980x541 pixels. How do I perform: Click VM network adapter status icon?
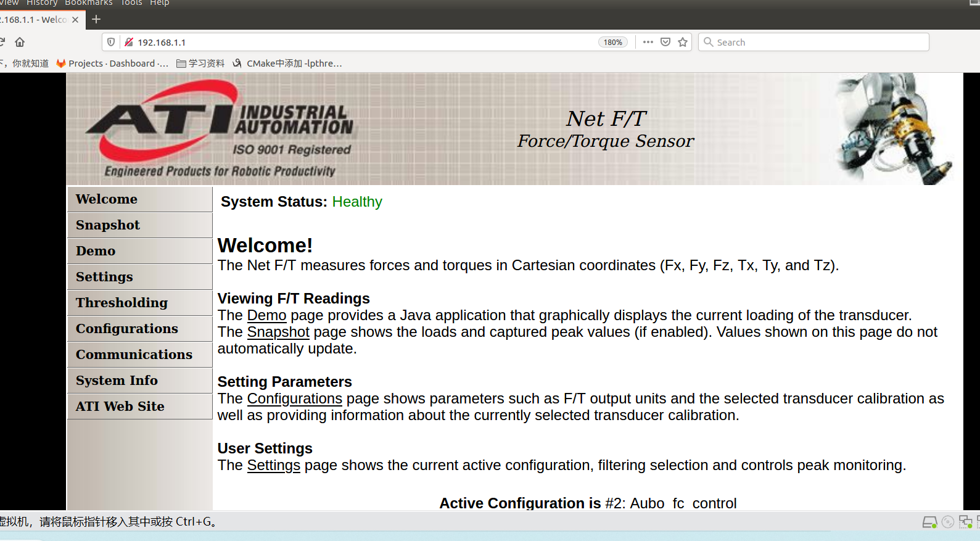click(965, 522)
